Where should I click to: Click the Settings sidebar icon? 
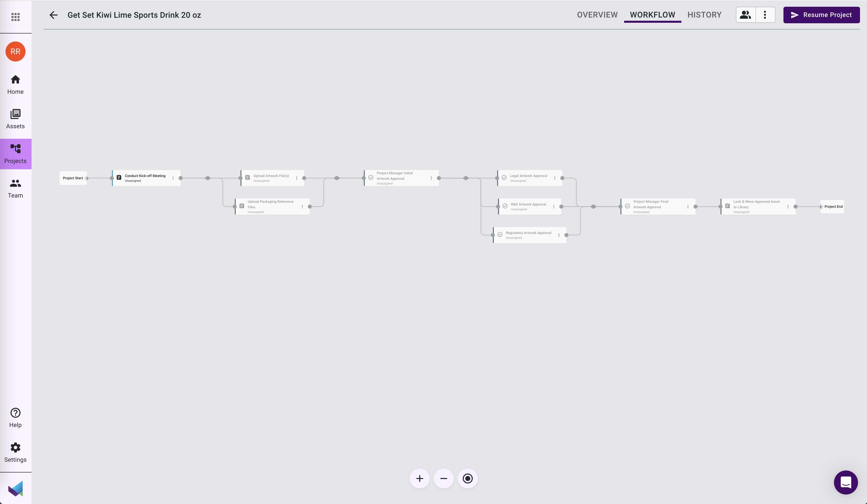click(x=15, y=453)
